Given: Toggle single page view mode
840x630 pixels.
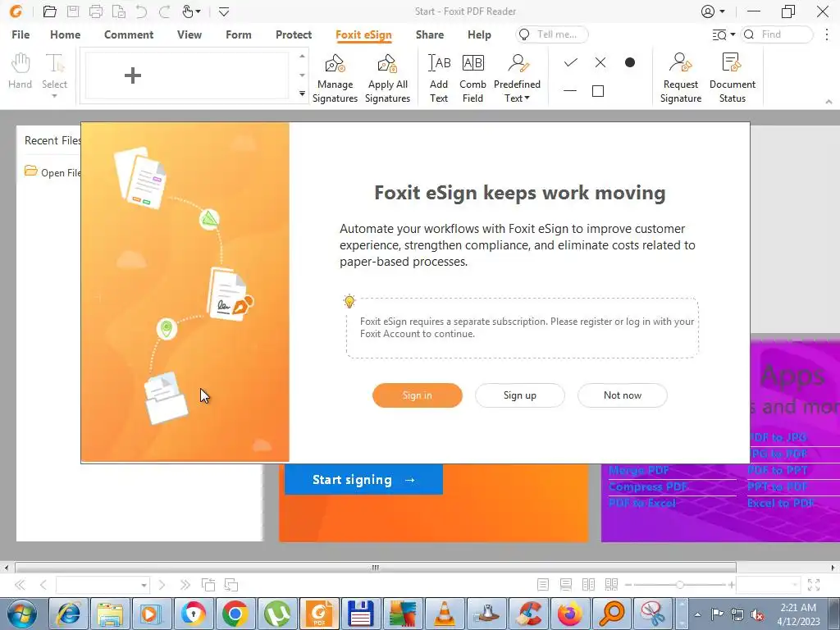Looking at the screenshot, I should (543, 585).
